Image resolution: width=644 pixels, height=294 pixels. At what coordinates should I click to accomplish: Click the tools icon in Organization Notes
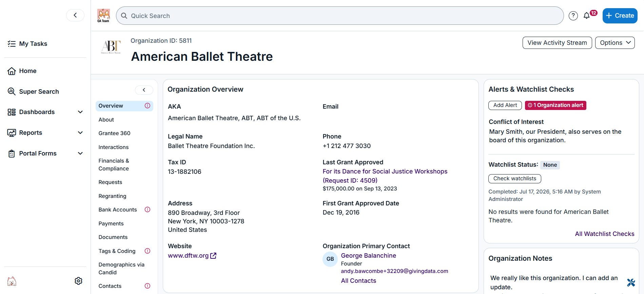tap(631, 282)
